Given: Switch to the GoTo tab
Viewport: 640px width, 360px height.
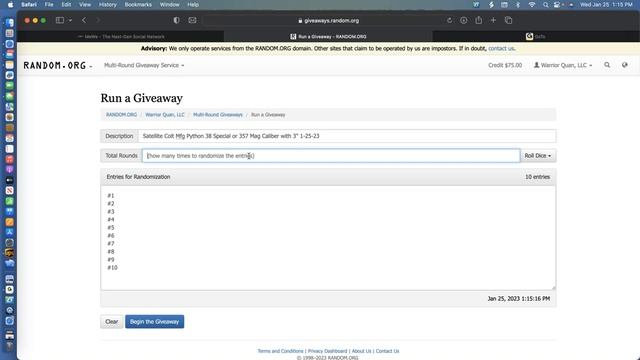Looking at the screenshot, I should (x=536, y=36).
